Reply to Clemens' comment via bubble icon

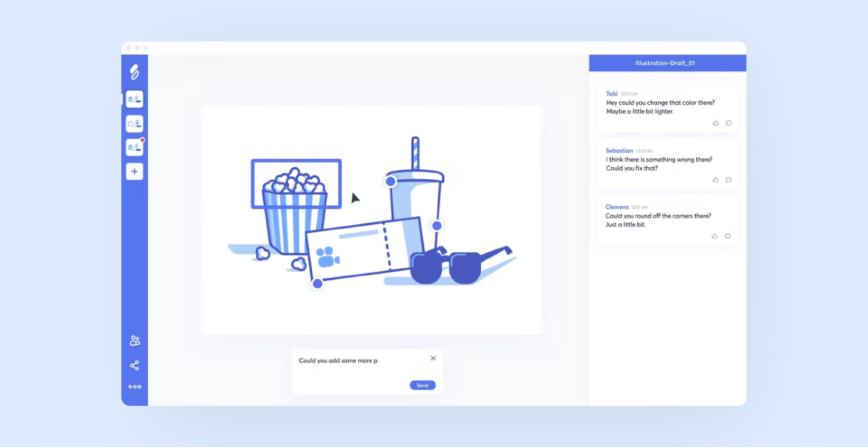[728, 236]
